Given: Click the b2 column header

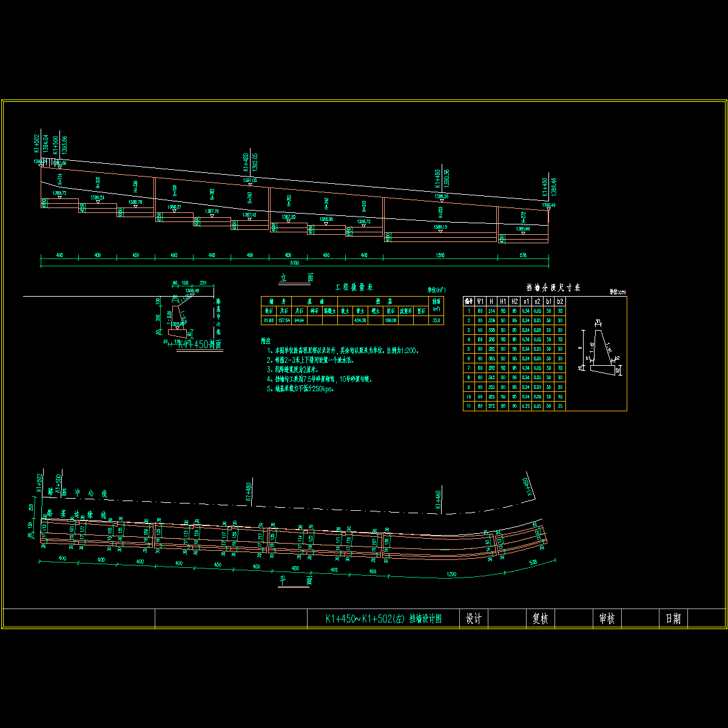Looking at the screenshot, I should (x=561, y=301).
